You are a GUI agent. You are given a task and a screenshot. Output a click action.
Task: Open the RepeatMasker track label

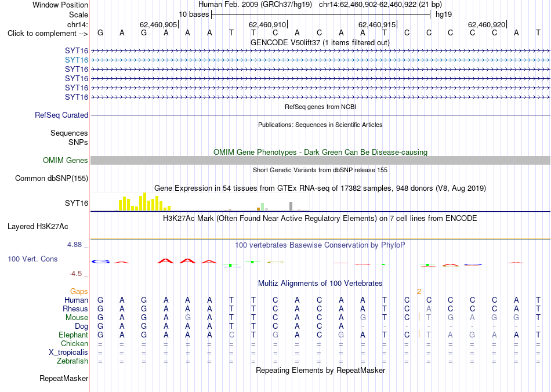(64, 379)
